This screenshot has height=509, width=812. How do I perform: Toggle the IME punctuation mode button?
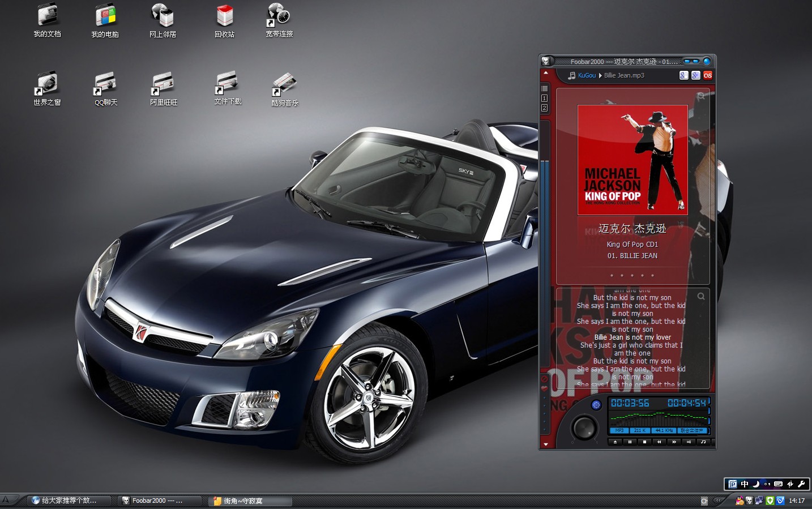point(767,484)
